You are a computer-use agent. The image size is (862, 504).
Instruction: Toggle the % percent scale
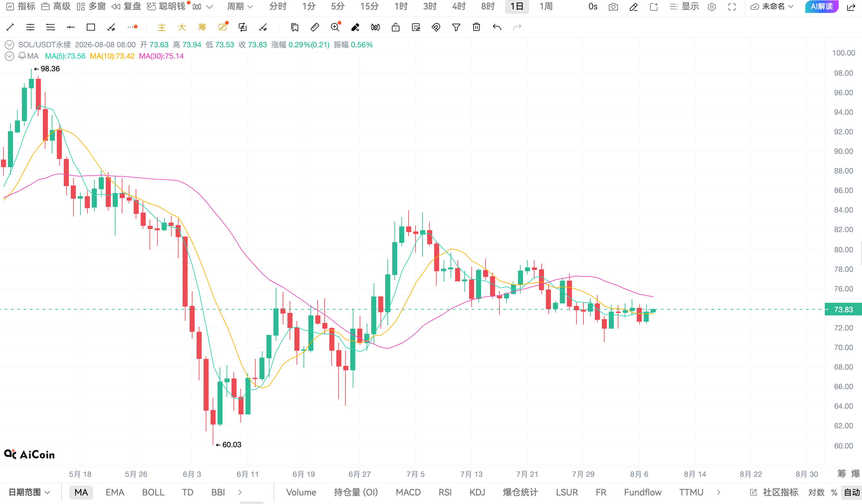(834, 492)
